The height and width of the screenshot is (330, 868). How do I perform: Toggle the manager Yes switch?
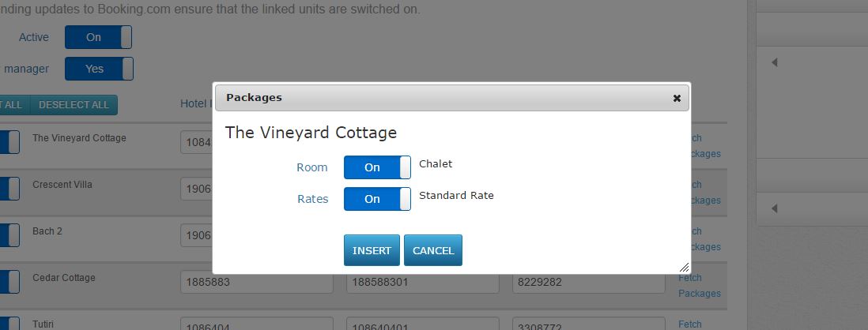[99, 69]
